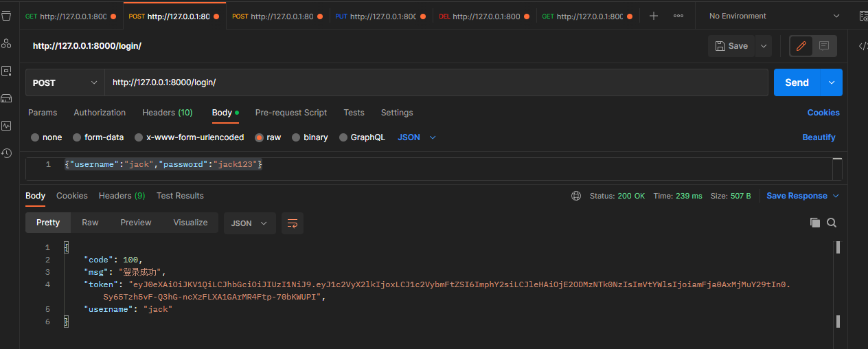Open the Send options arrow
This screenshot has height=349, width=868.
pos(832,82)
